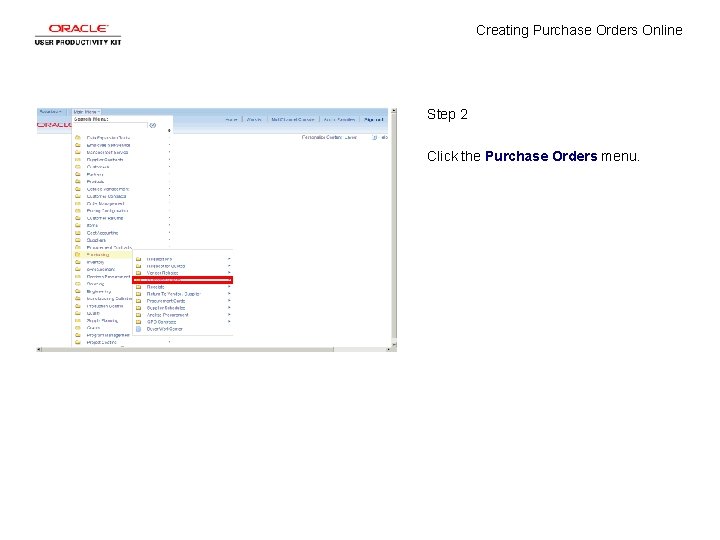Click the Sourcing folder icon
This screenshot has height=540, width=720.
pos(78,284)
